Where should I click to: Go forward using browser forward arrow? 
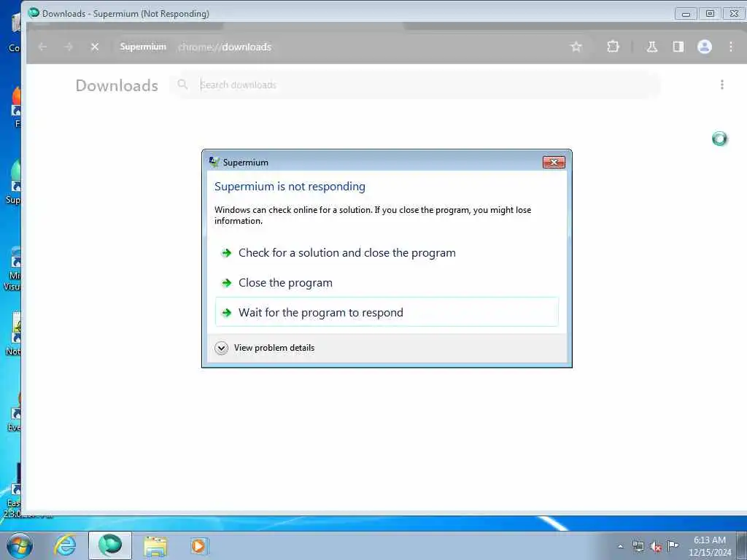click(x=69, y=47)
